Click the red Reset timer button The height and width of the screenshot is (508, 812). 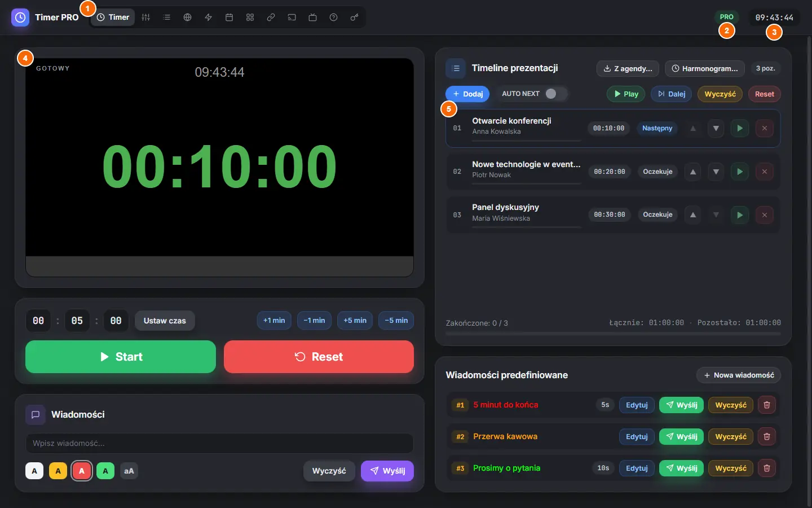point(319,357)
